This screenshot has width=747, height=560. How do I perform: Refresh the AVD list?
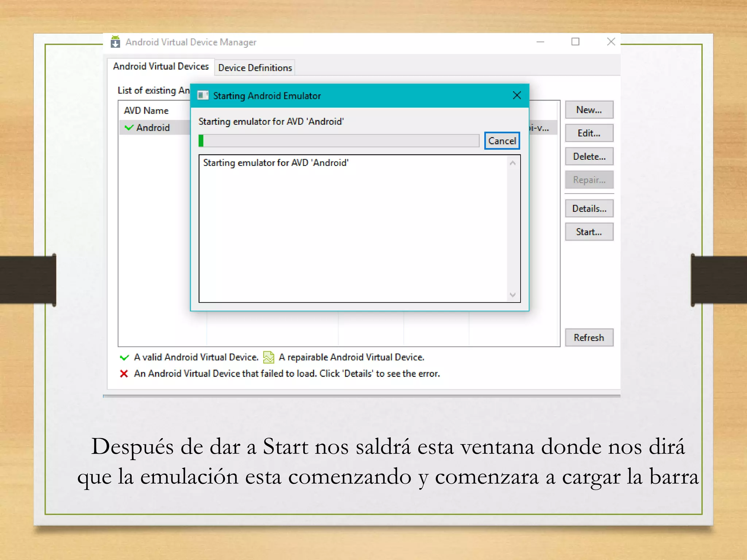(589, 338)
